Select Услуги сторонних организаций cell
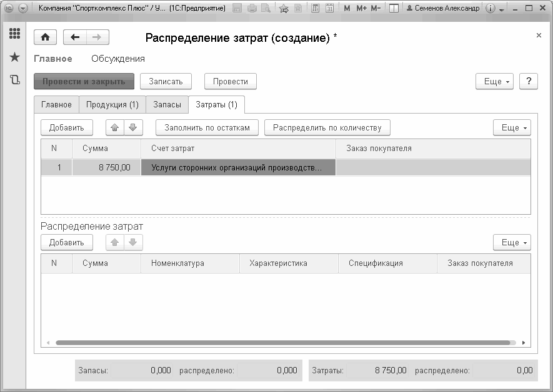 [238, 167]
